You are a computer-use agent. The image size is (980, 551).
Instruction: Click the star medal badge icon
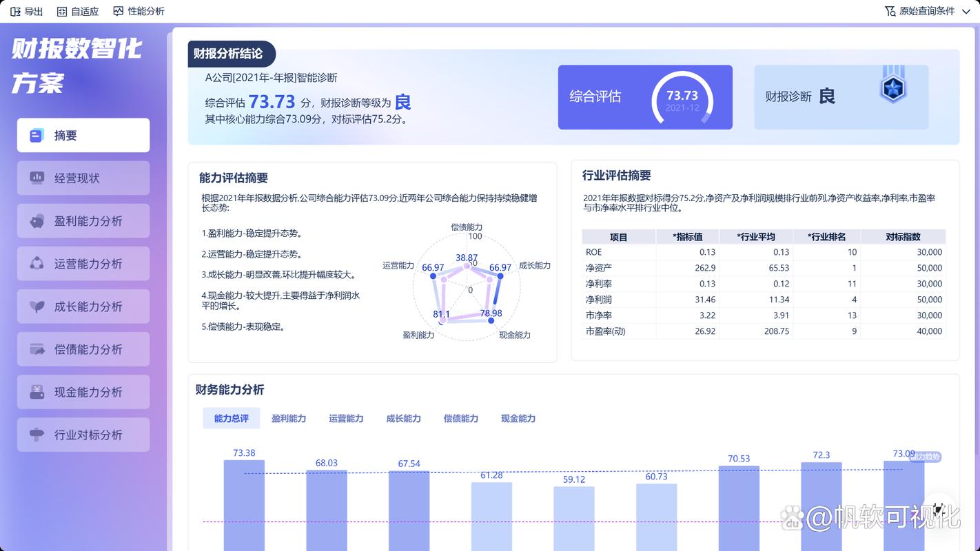click(x=893, y=86)
